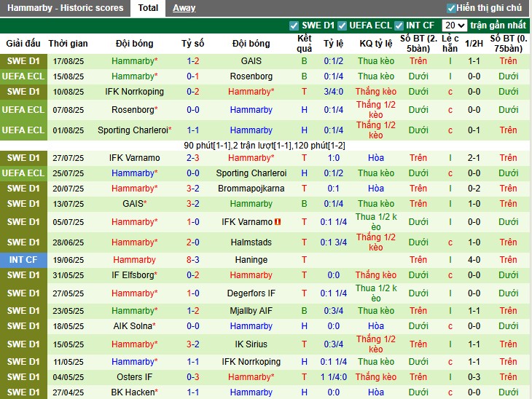The image size is (532, 399).
Task: Open IK Sirius team link
Action: (x=251, y=344)
